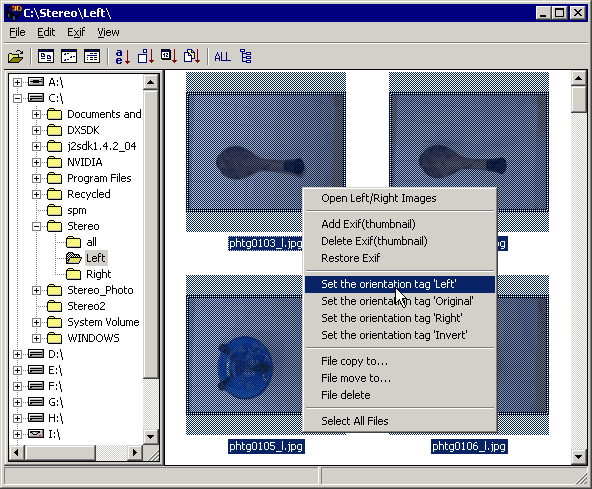This screenshot has height=489, width=592.
Task: Set the orientation tag 'Invert'
Action: click(400, 335)
